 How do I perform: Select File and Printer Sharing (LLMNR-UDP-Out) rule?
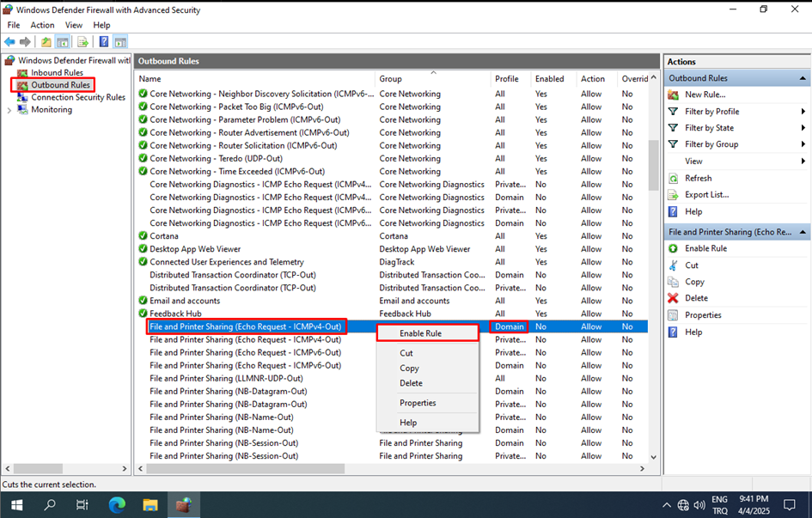point(226,378)
